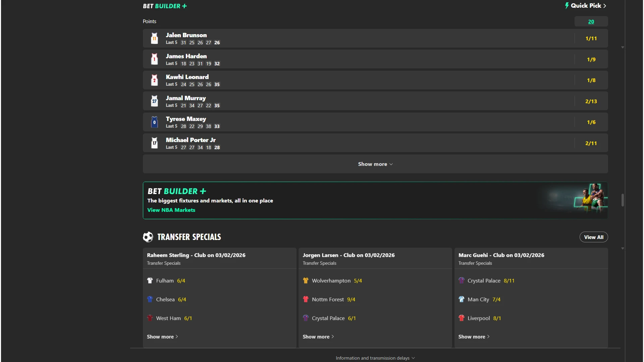
Task: Click the View All button for Transfer Specials
Action: tap(593, 237)
